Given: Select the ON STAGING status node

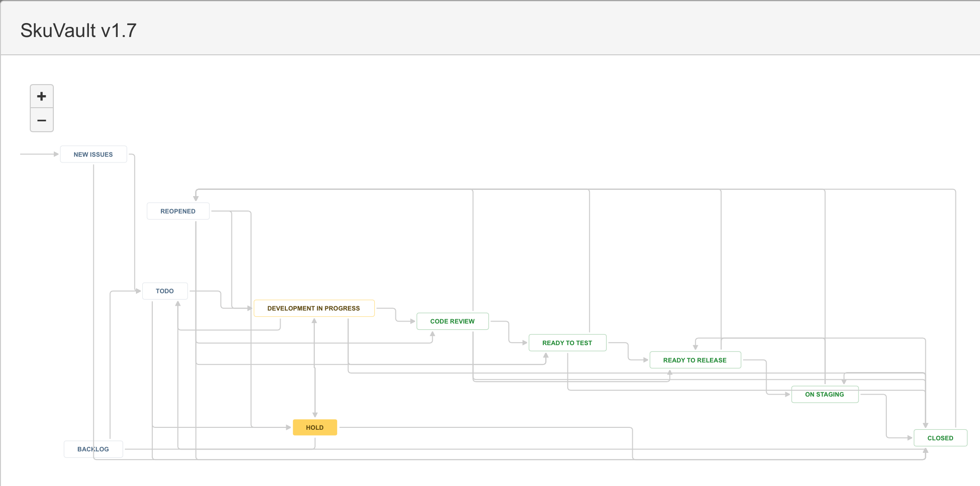Looking at the screenshot, I should click(824, 394).
